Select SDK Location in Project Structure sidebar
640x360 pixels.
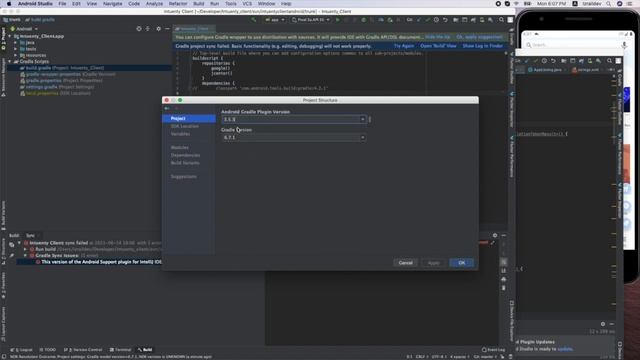point(184,126)
